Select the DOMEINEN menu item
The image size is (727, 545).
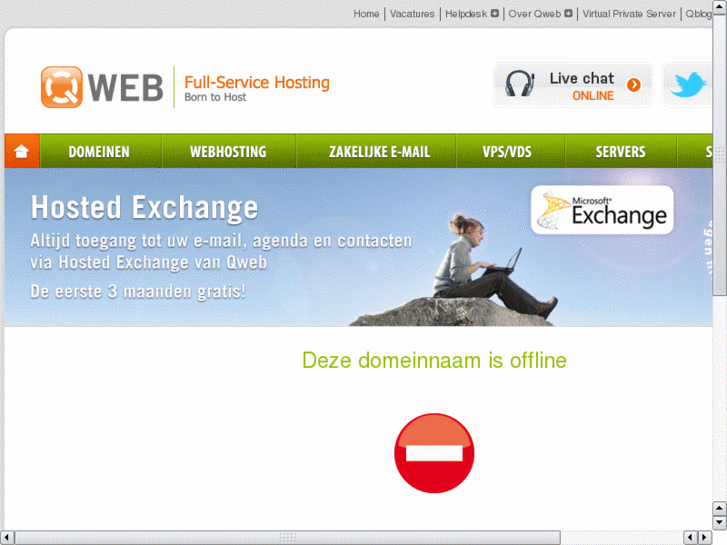pyautogui.click(x=99, y=152)
